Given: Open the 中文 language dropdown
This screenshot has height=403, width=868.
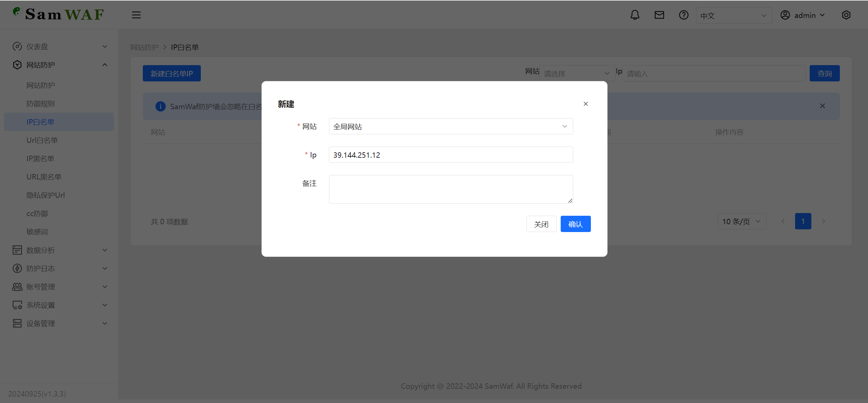Looking at the screenshot, I should (734, 16).
